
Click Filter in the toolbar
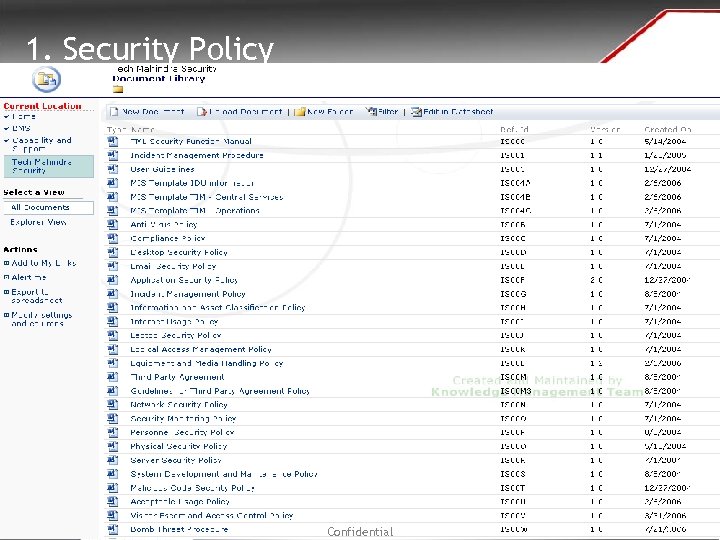click(388, 112)
